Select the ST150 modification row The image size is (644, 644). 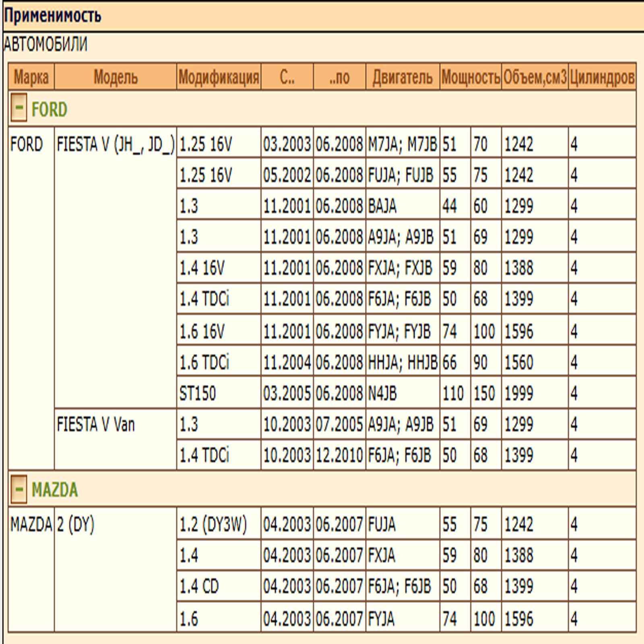pos(406,393)
